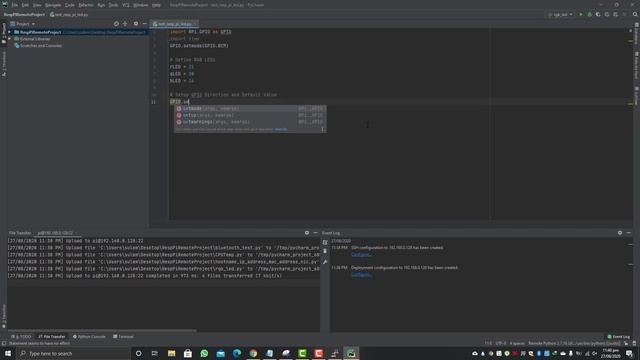Open Event Log panel settings gear
The width and height of the screenshot is (640, 360).
(x=620, y=233)
